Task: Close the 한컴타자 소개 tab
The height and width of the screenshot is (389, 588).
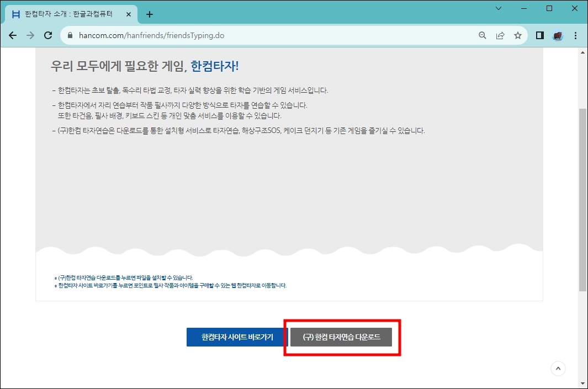Action: (128, 14)
